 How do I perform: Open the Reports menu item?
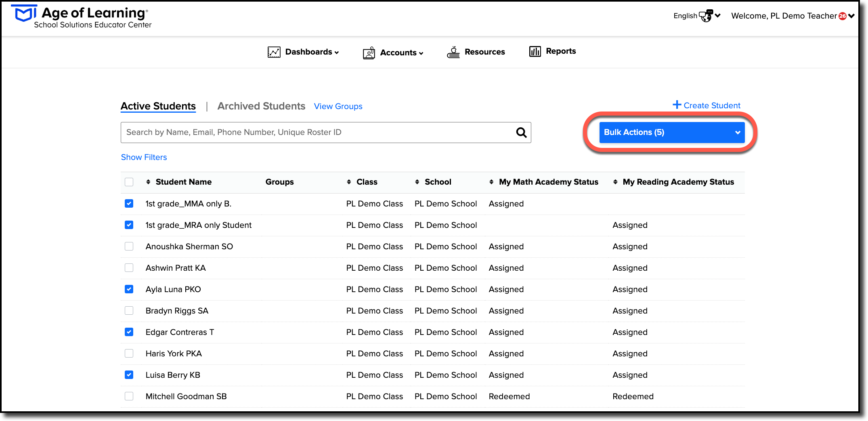coord(552,51)
